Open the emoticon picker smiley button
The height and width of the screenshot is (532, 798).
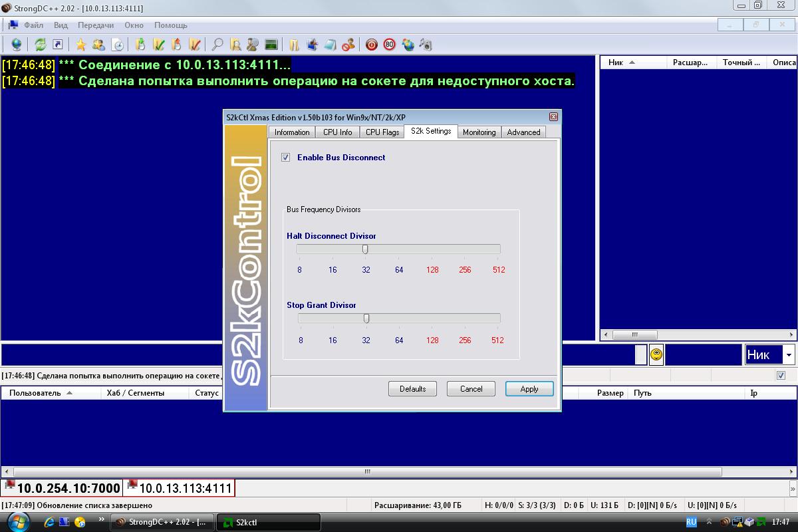tap(656, 355)
